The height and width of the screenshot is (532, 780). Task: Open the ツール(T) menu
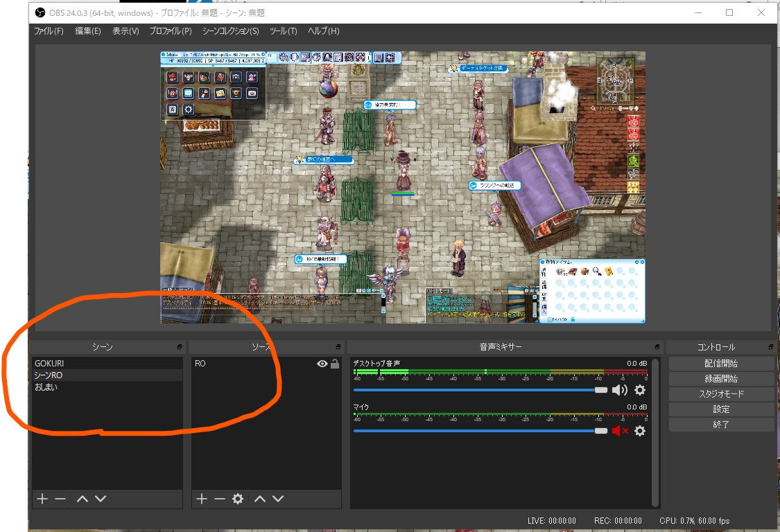[283, 31]
